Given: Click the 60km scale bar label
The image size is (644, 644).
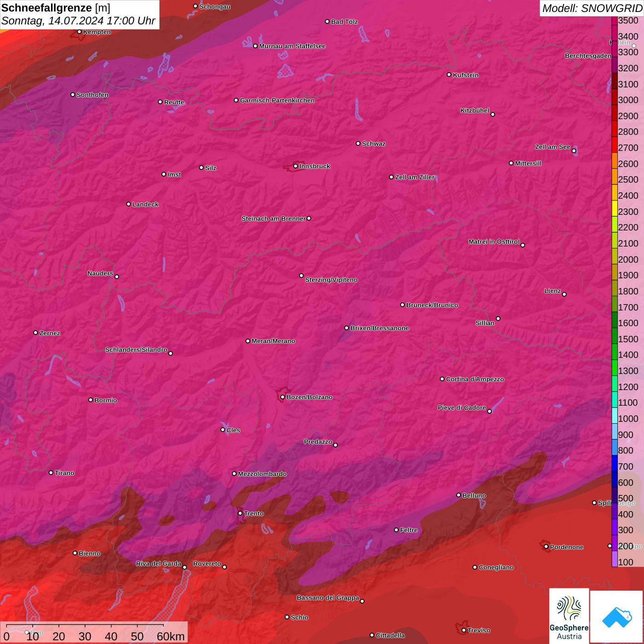Looking at the screenshot, I should [x=171, y=636].
